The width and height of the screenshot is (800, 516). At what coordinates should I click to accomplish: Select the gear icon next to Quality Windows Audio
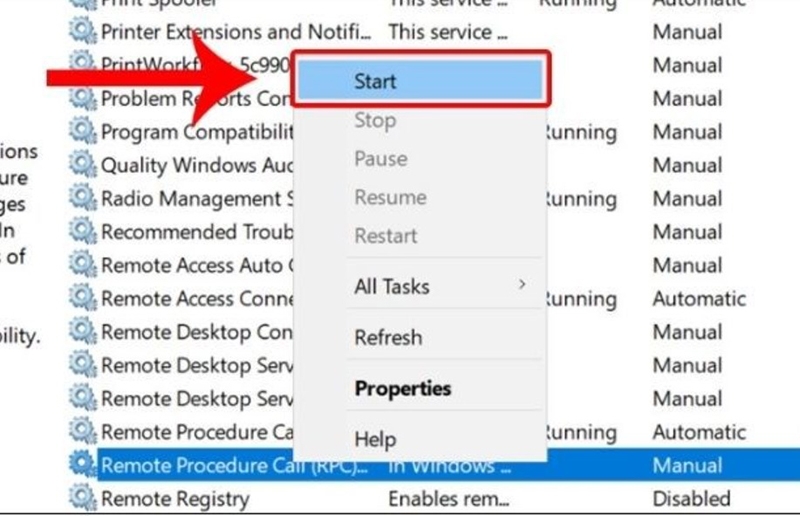click(82, 164)
